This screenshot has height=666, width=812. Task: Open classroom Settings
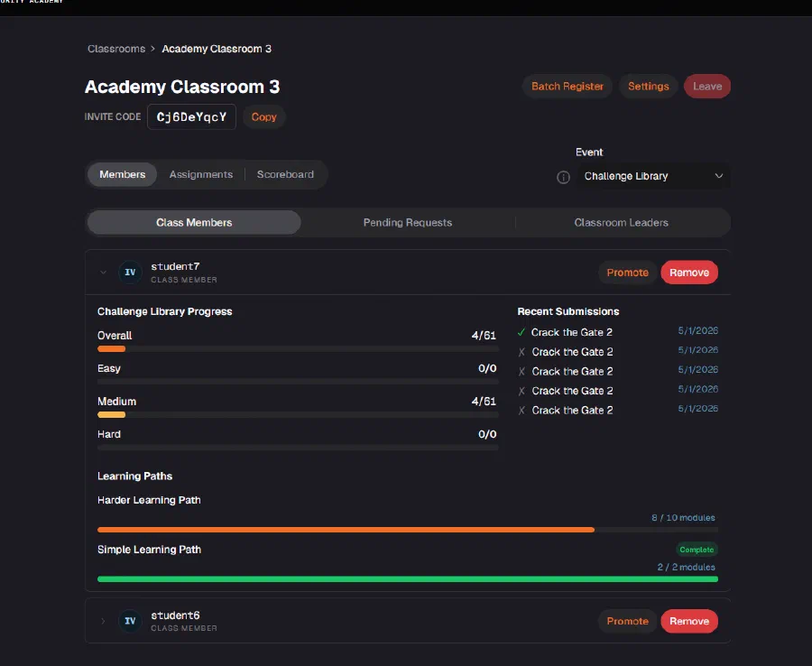(x=649, y=87)
